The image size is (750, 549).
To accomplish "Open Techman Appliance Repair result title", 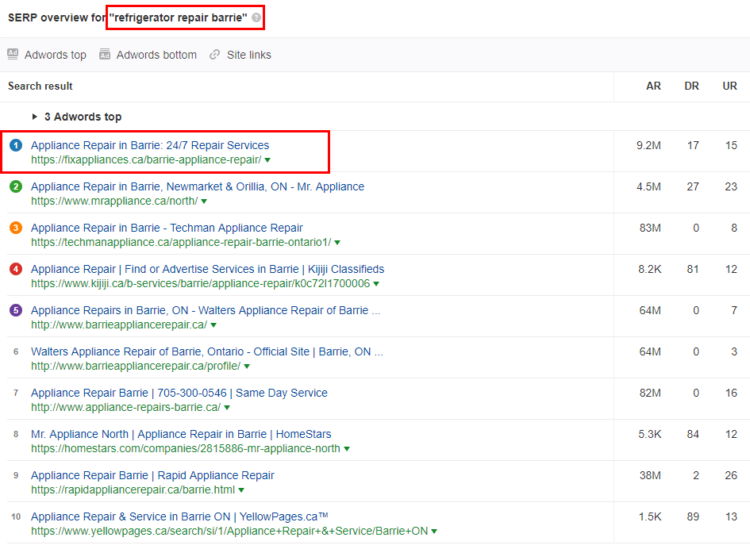I will (167, 228).
